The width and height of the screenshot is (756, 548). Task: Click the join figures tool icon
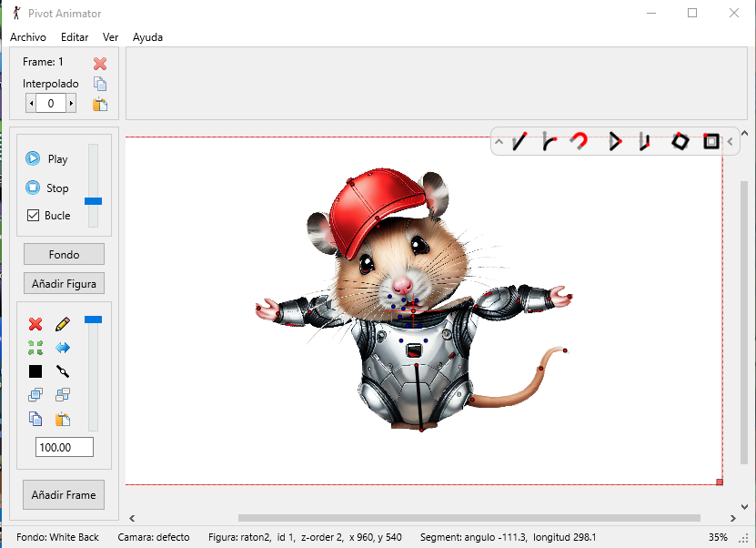[x=63, y=371]
